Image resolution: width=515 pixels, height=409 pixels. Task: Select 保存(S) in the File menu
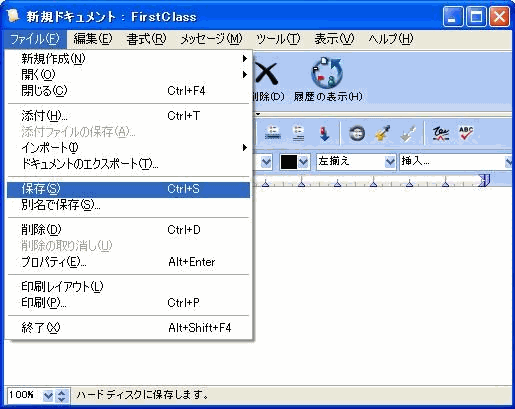(x=128, y=189)
